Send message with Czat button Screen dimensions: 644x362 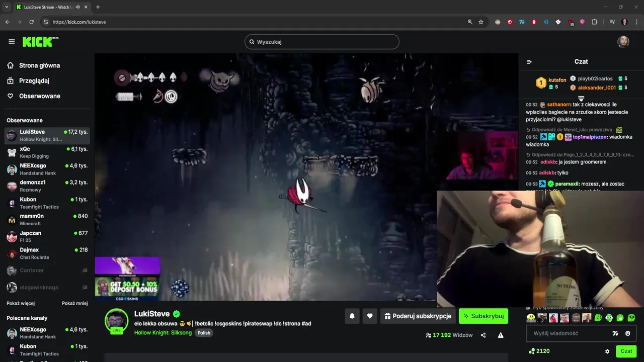click(626, 351)
